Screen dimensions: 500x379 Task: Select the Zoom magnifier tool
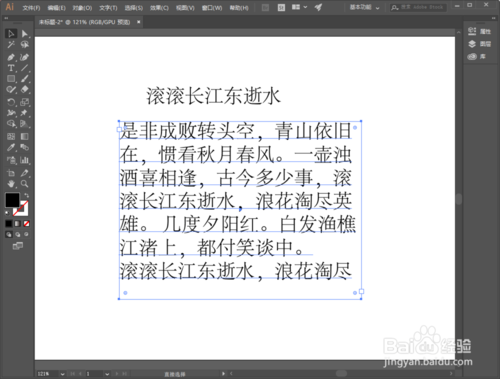click(24, 184)
